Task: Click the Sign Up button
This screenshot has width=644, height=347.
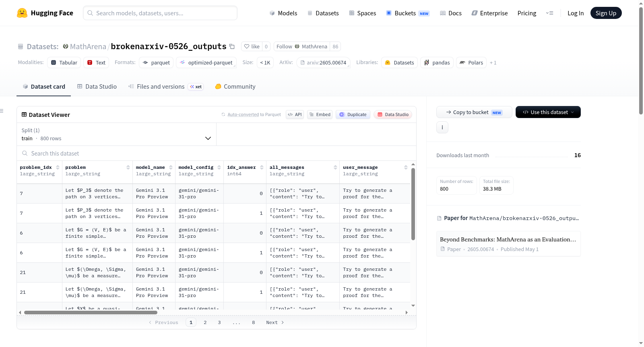Action: tap(606, 13)
